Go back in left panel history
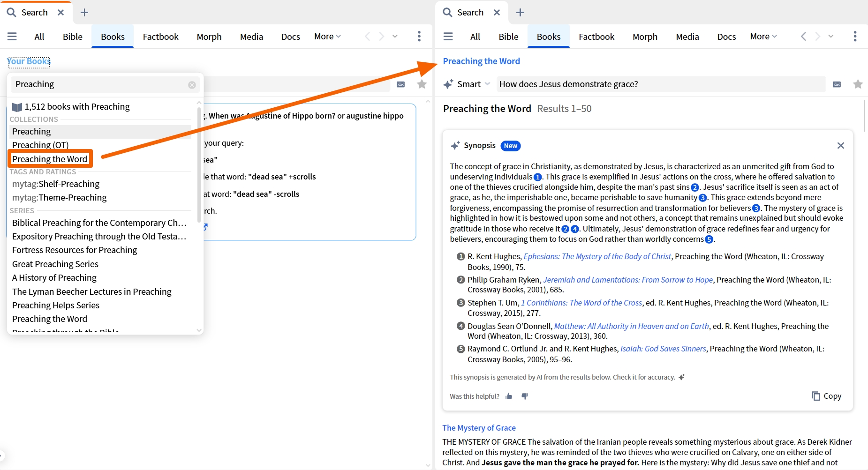This screenshot has width=868, height=470. click(x=368, y=37)
